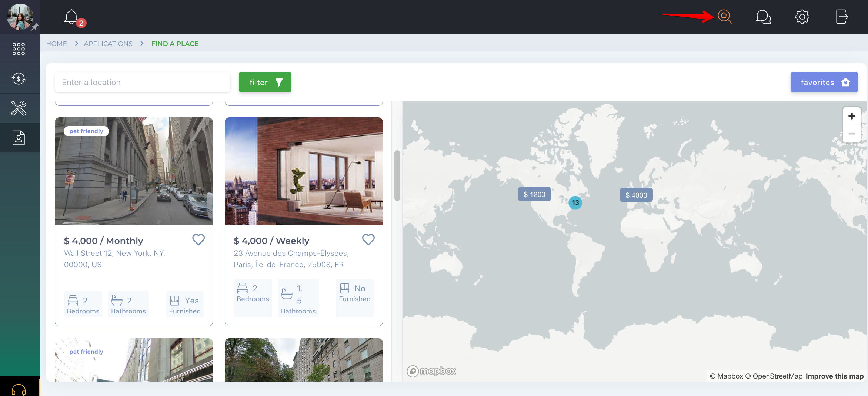
Task: Select the $ 1200 map marker
Action: tap(534, 194)
